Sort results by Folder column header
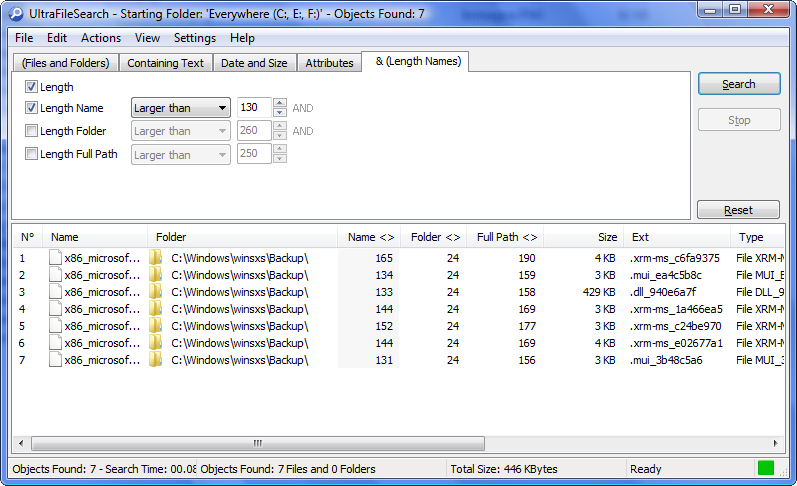The height and width of the screenshot is (486, 797). coord(242,237)
